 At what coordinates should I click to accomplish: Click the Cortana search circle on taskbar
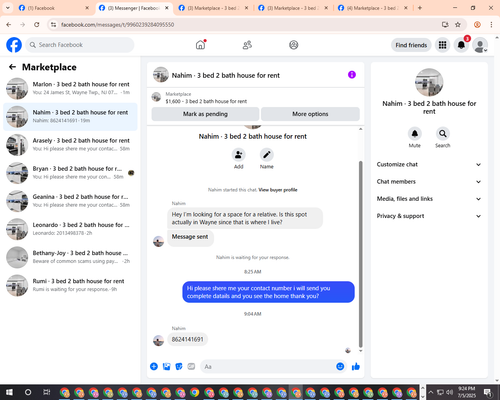pos(28,392)
